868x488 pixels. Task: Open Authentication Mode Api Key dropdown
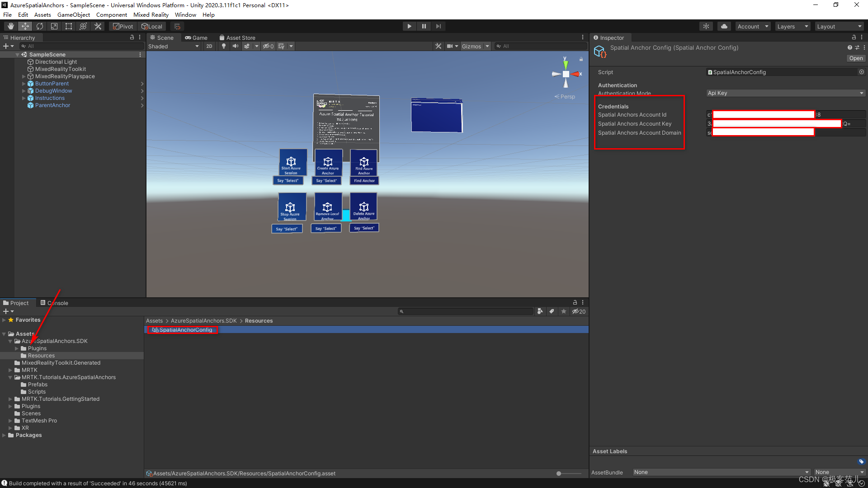click(786, 93)
